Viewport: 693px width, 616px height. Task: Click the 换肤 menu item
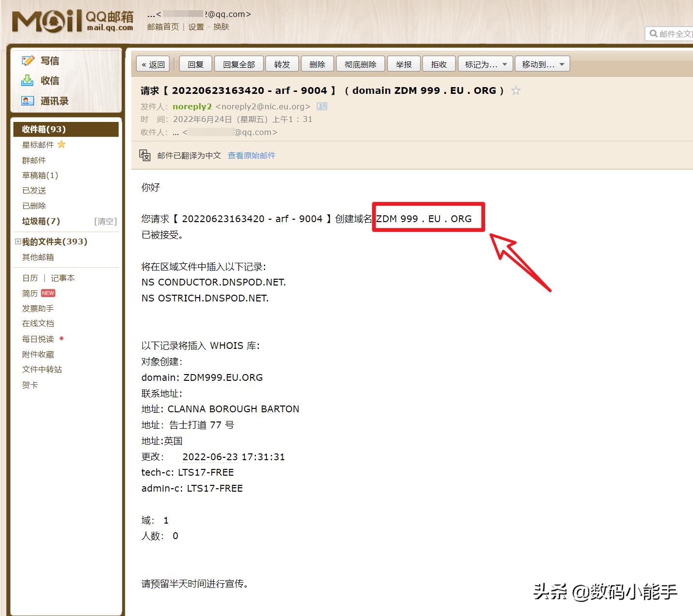click(221, 27)
